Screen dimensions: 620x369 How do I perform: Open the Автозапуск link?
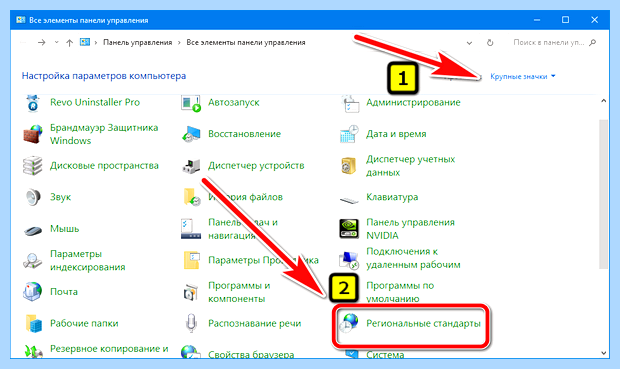234,102
